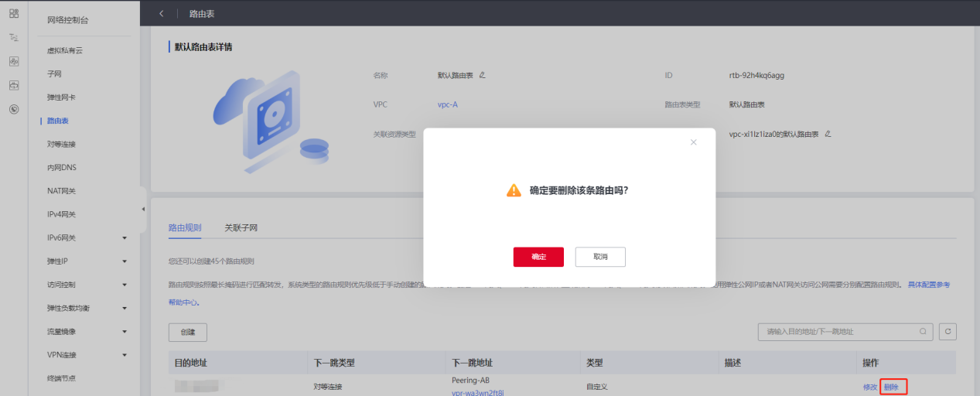The height and width of the screenshot is (396, 980).
Task: Click the 对等连接 cell in the route row
Action: (327, 386)
